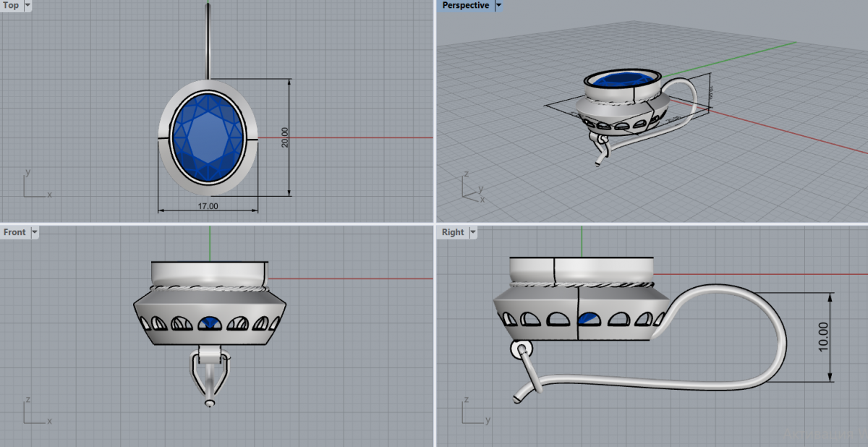
Task: Select the 20.00 dimension in Top view
Action: tap(284, 137)
